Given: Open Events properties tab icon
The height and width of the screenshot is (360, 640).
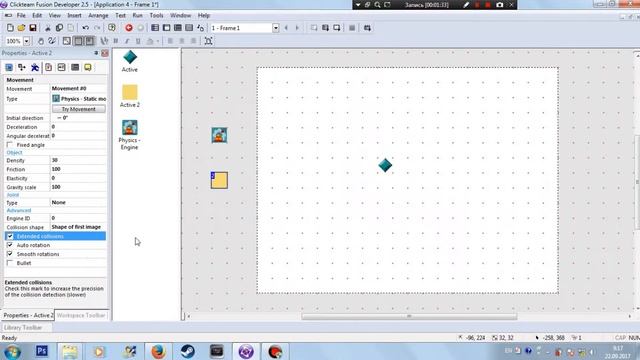Looking at the screenshot, I should [75, 67].
